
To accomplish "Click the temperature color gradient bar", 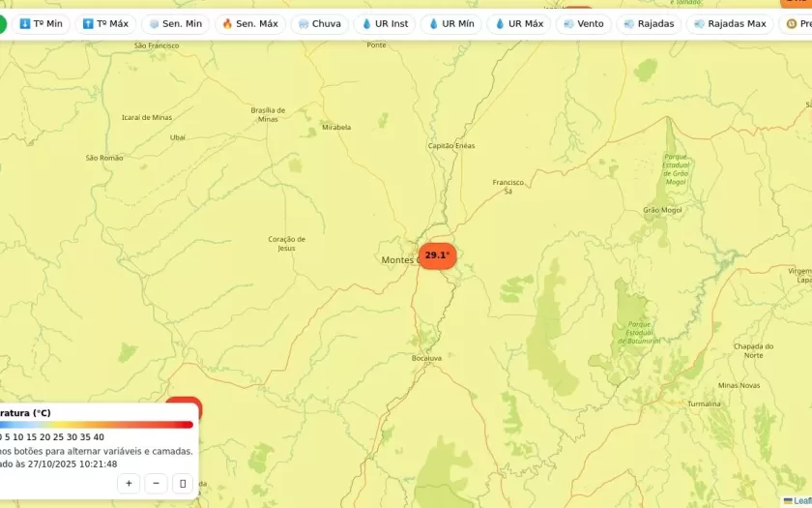I will (97, 425).
